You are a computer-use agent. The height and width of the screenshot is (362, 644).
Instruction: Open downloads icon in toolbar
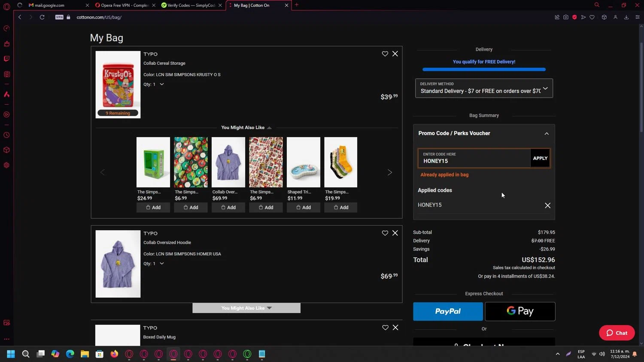tap(626, 17)
